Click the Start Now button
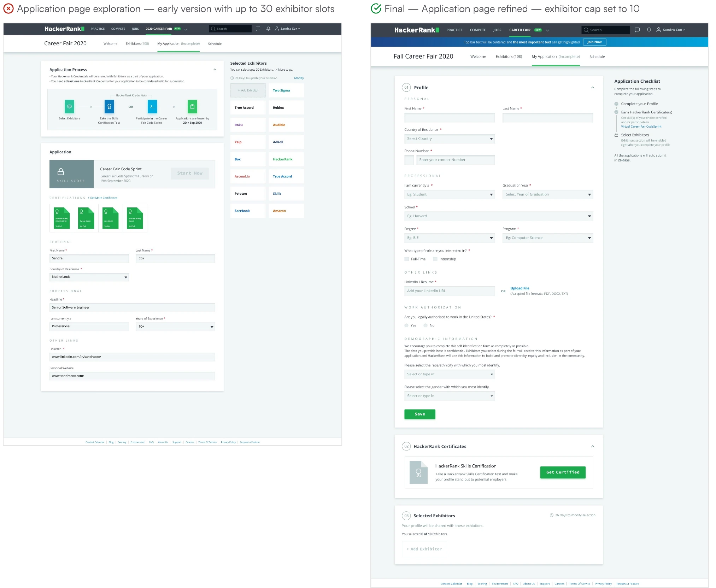 tap(190, 173)
